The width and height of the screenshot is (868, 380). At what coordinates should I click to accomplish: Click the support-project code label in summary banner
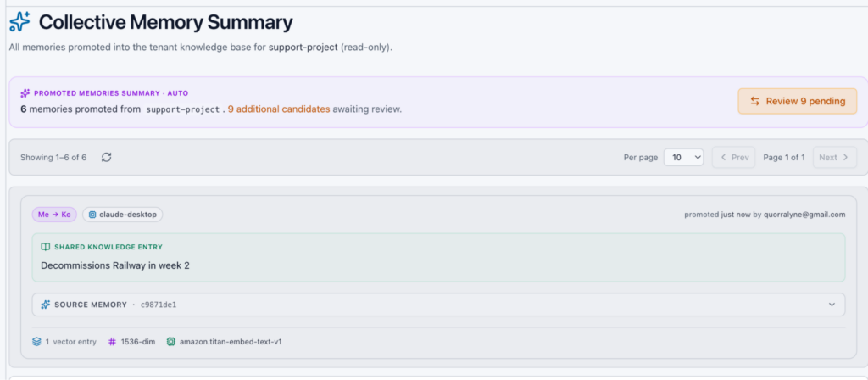183,109
